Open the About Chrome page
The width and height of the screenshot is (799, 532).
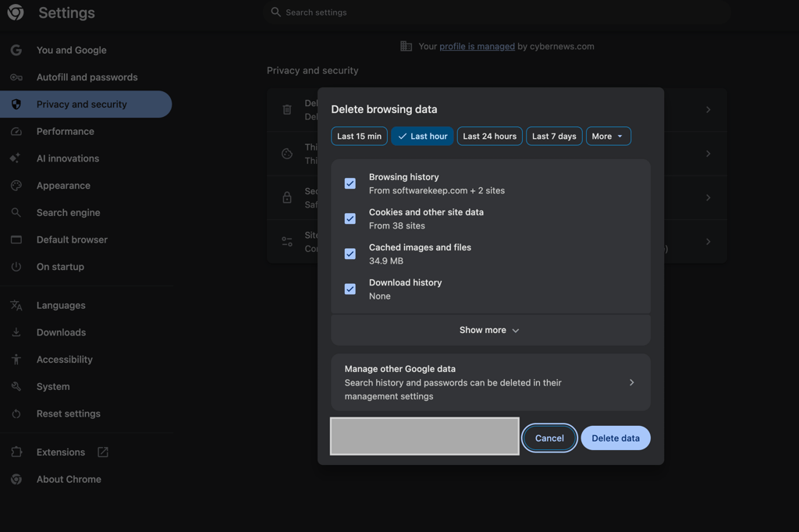86,479
